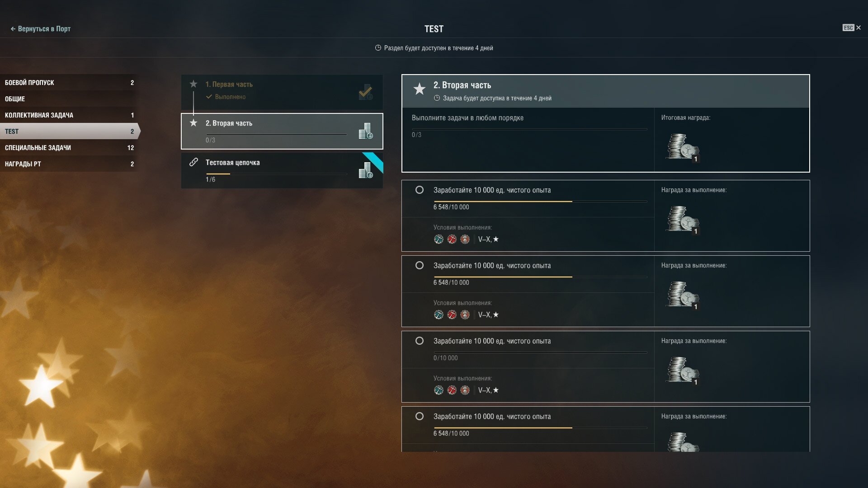868x488 pixels.
Task: Open the 2. Вторая часть mission card
Action: (282, 131)
